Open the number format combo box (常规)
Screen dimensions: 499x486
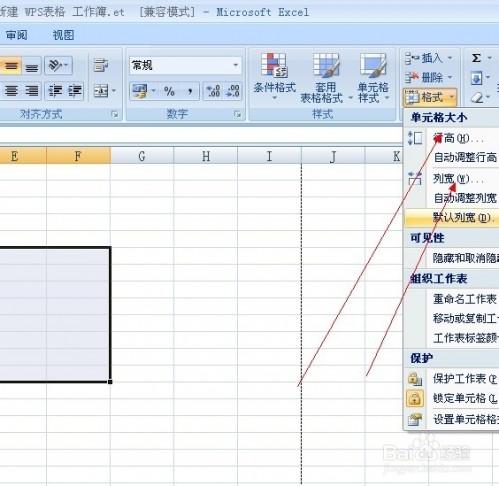click(185, 65)
